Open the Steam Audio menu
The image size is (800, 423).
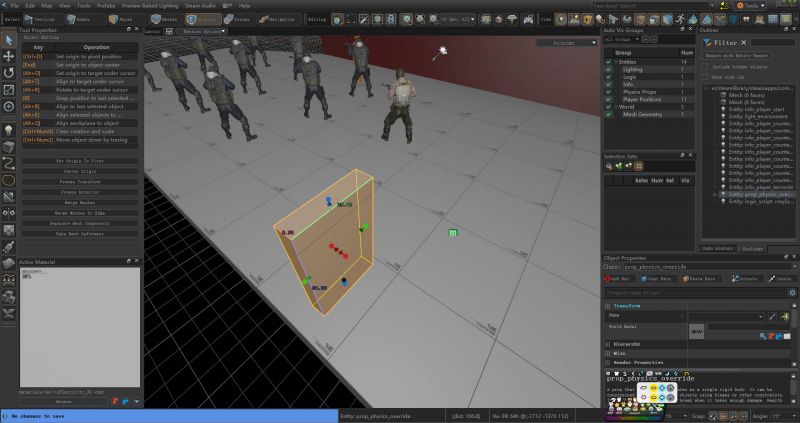[x=199, y=6]
